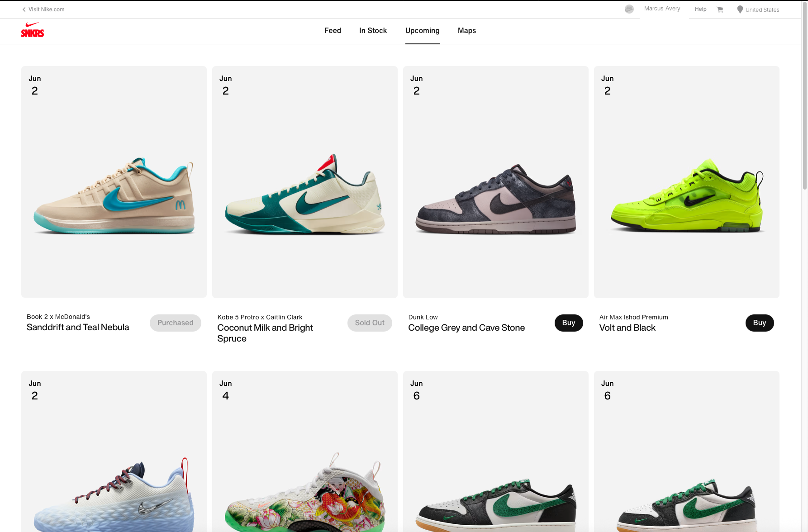Click 'Kobe 5 Protro x Caitlin Clark' text
Screen dimensions: 808x532
[x=260, y=317]
